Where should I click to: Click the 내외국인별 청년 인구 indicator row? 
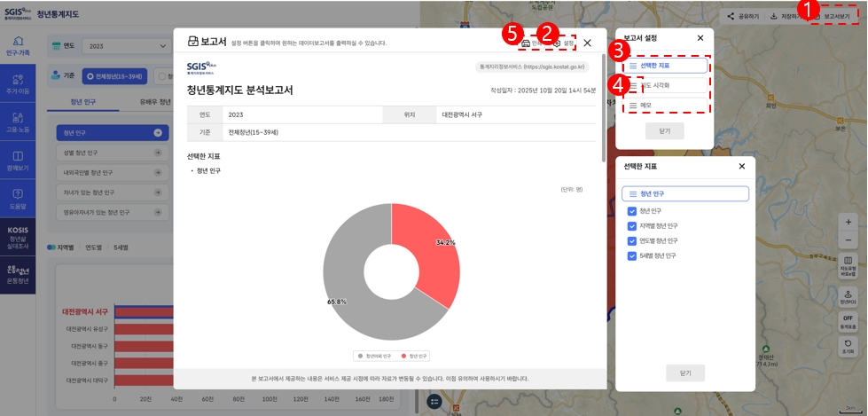(x=113, y=173)
